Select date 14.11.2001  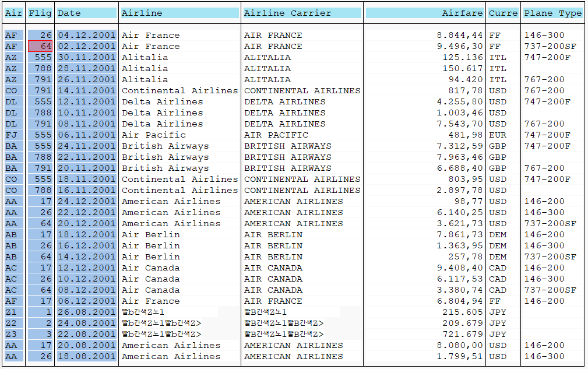pyautogui.click(x=87, y=90)
